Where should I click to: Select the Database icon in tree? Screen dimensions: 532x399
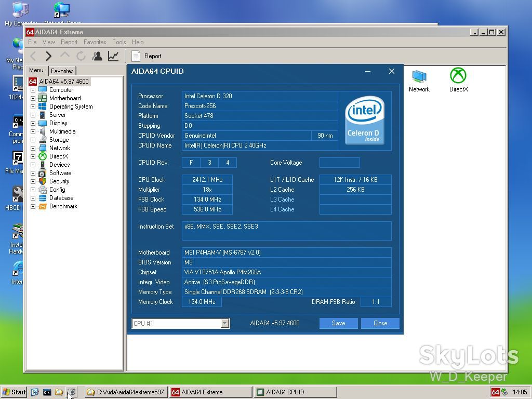pos(43,198)
